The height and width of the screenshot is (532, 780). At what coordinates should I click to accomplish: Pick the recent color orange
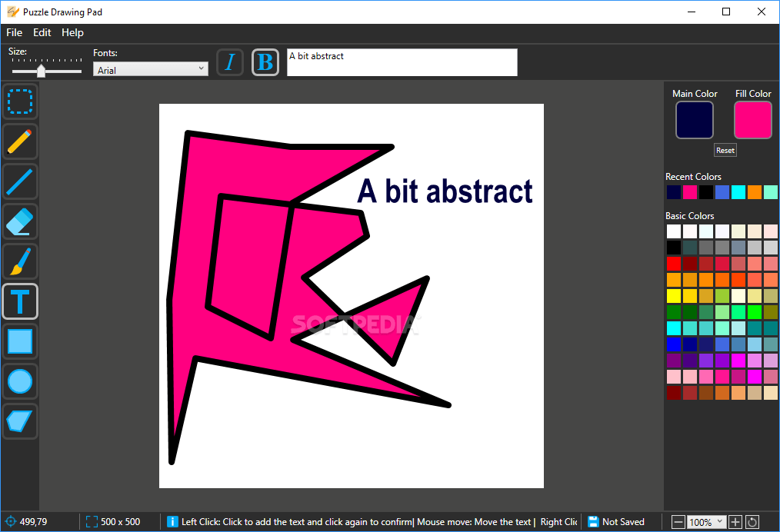pos(755,192)
